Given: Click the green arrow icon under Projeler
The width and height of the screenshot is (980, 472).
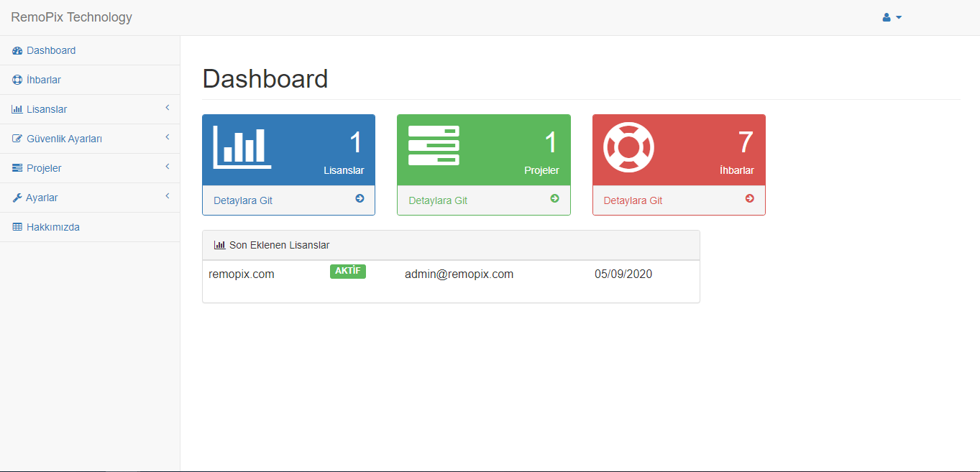Looking at the screenshot, I should pos(554,199).
